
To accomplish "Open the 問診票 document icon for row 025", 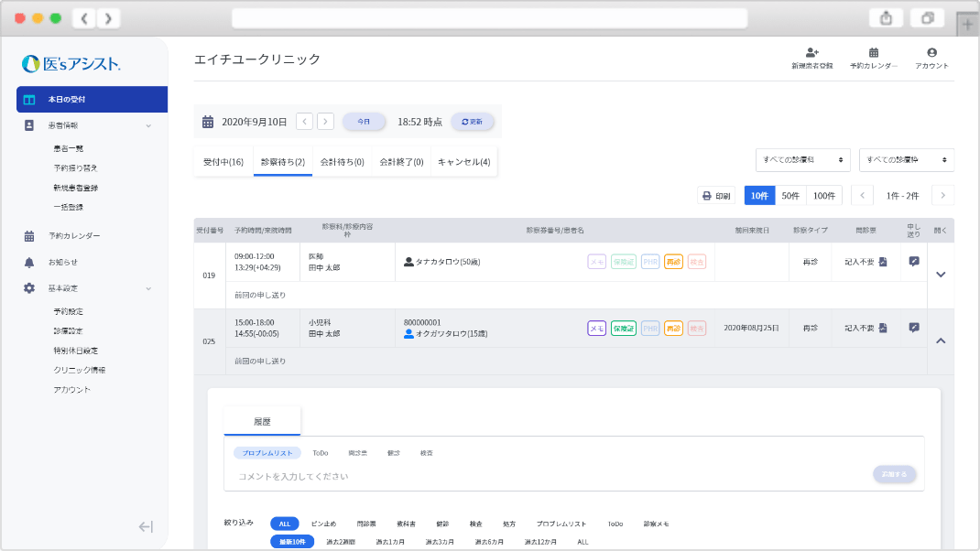I will (883, 328).
